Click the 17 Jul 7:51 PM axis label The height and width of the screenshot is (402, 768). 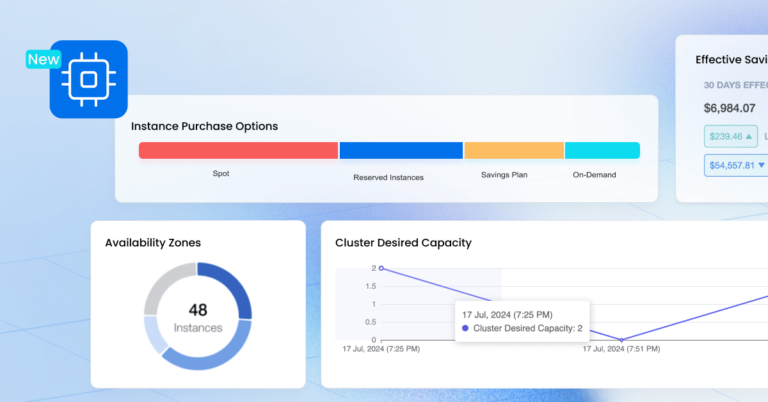point(621,350)
